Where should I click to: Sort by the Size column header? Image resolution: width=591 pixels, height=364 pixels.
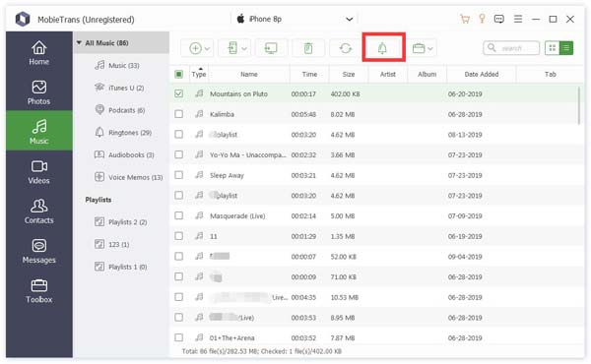pos(349,74)
